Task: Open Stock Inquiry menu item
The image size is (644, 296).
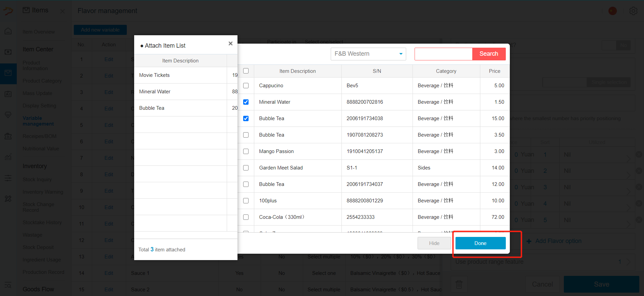Action: coord(37,180)
